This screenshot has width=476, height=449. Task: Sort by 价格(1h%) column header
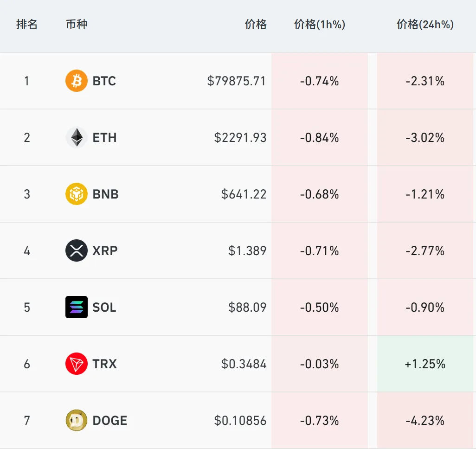tap(320, 24)
